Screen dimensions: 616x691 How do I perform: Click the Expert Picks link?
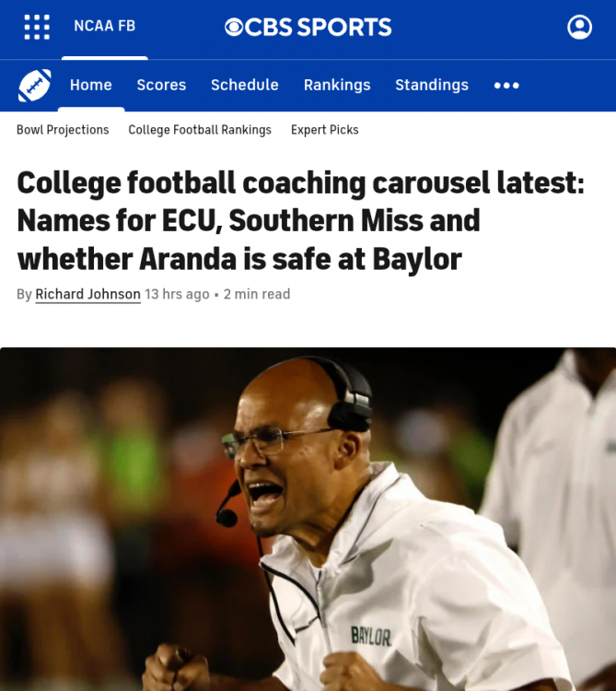click(325, 130)
